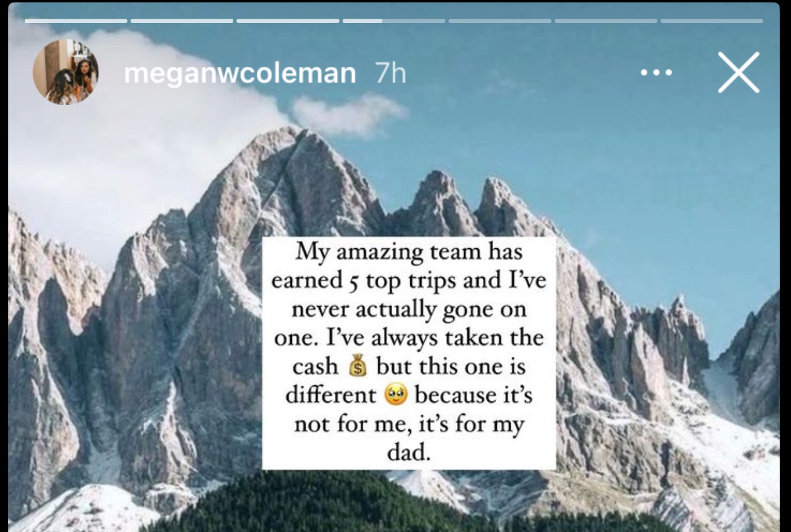Click the 7h story timestamp

[390, 74]
